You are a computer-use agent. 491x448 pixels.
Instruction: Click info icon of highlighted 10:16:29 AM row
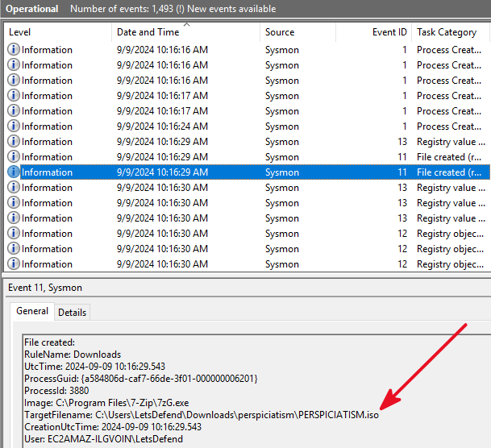click(x=14, y=172)
